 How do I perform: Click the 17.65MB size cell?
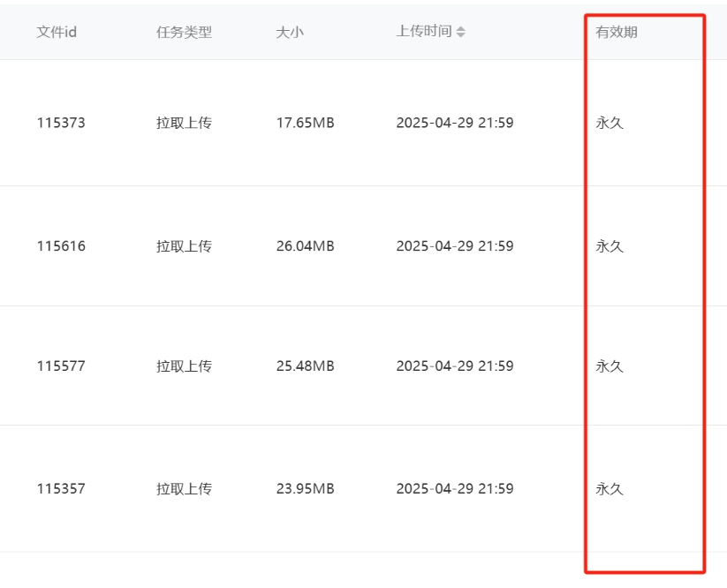305,123
